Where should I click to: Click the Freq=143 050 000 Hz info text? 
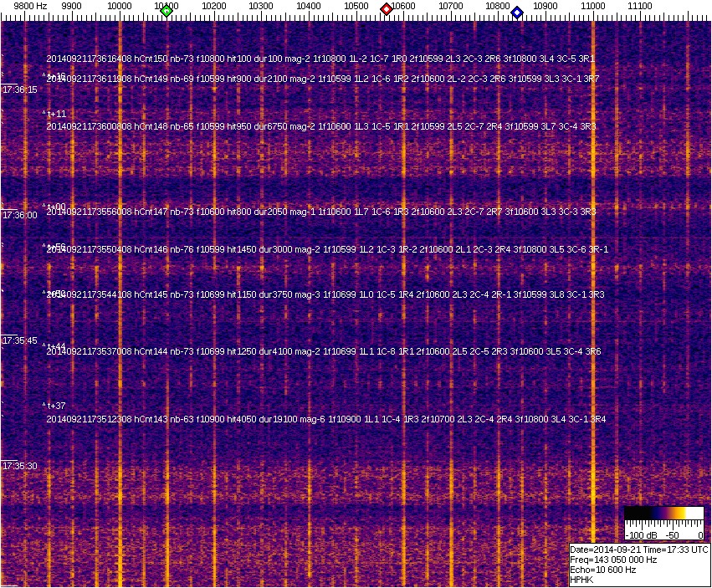pos(613,560)
